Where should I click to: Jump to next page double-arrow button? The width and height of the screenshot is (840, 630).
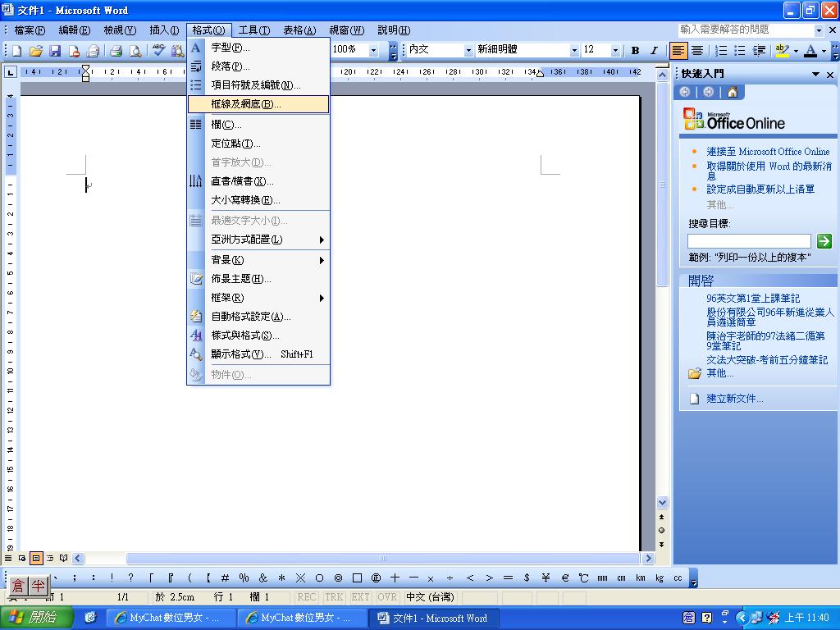point(662,545)
